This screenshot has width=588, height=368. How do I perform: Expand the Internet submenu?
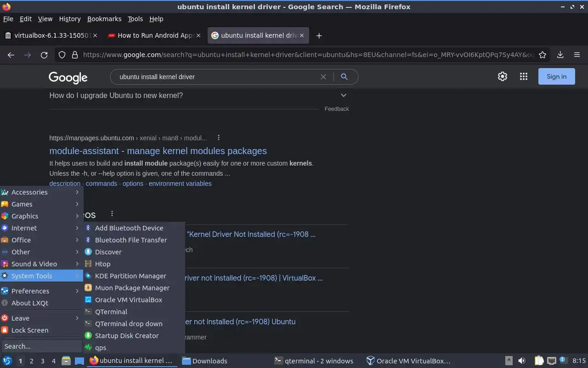tap(41, 228)
